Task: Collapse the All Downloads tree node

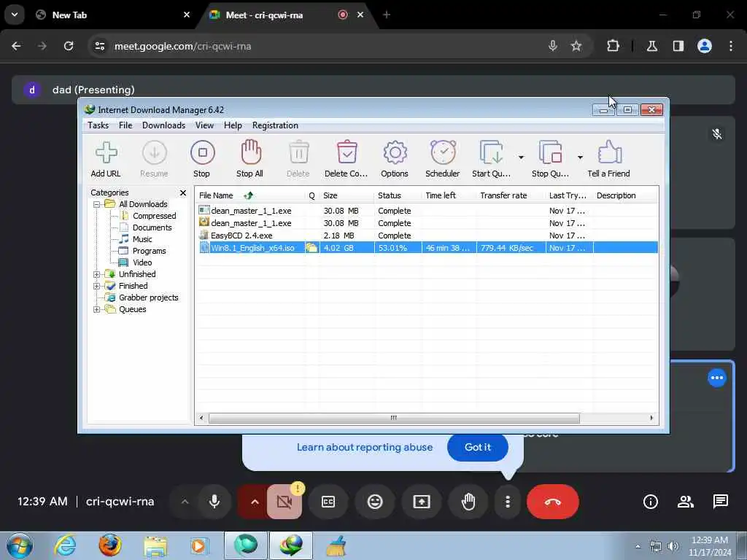Action: pos(97,204)
